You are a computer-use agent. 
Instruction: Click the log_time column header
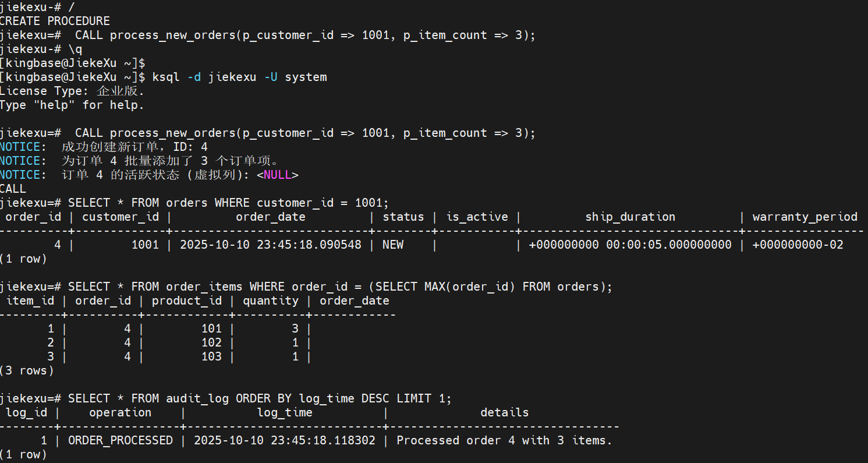pos(285,412)
